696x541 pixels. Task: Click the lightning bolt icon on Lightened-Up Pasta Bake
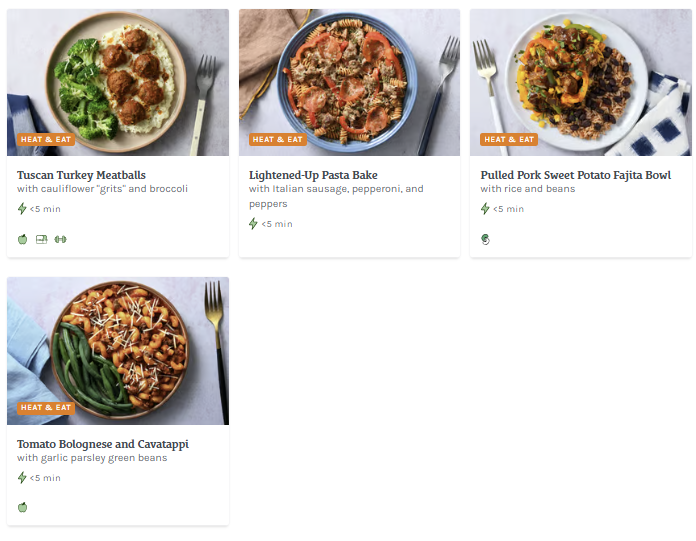(x=254, y=224)
